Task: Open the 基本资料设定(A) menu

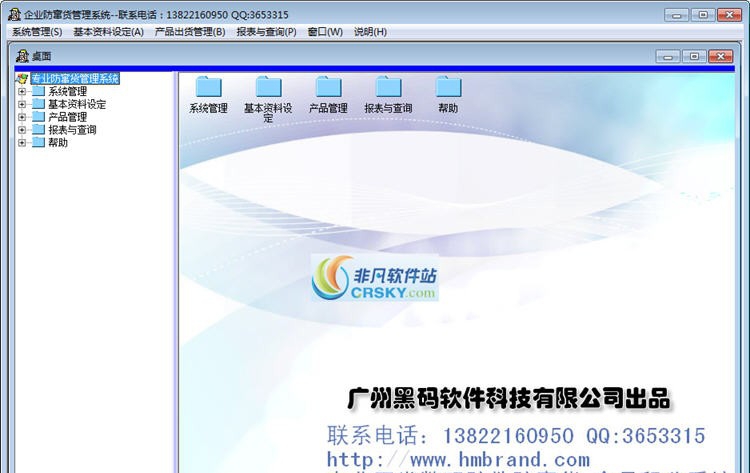Action: point(109,32)
